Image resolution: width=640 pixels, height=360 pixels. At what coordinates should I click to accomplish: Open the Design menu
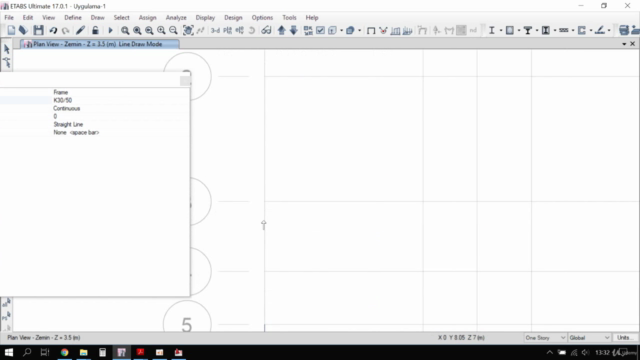click(233, 18)
